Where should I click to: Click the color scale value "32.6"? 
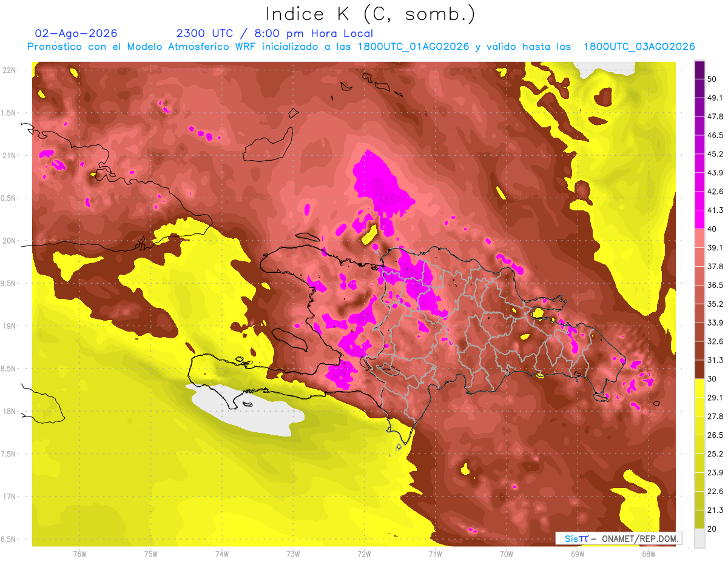715,341
